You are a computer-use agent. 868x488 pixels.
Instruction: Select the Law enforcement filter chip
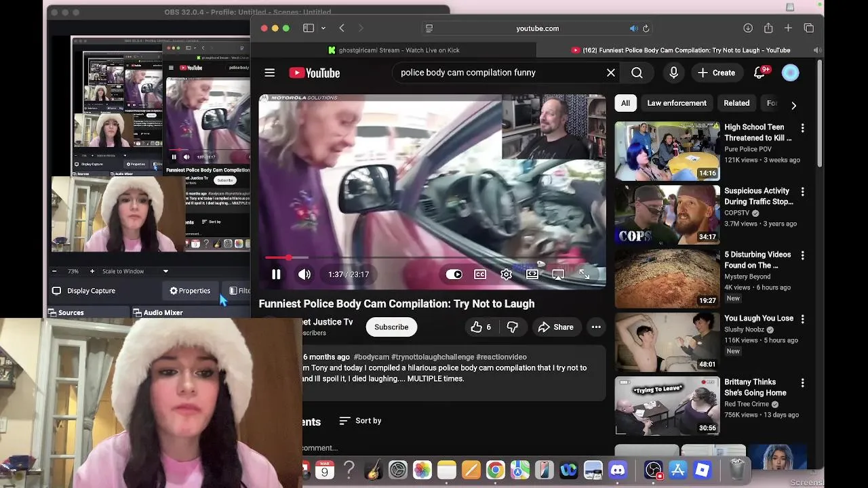pos(677,103)
